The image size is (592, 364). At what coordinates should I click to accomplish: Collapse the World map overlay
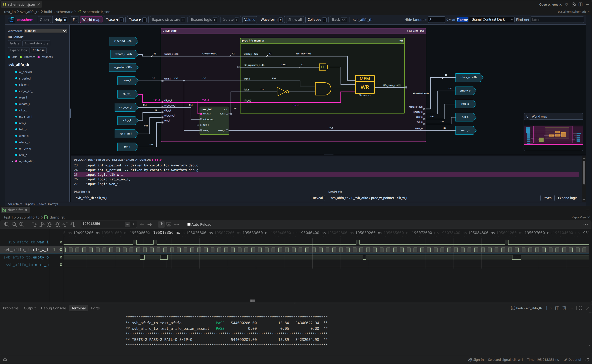click(x=527, y=116)
